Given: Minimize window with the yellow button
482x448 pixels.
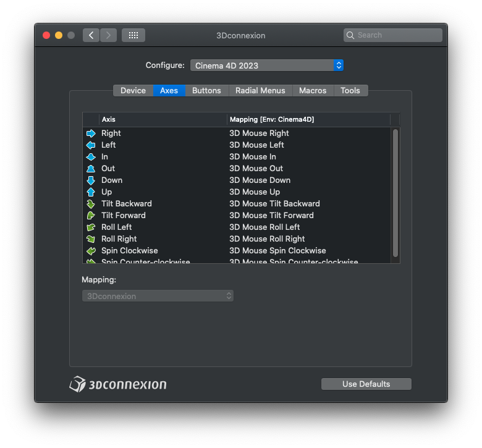Looking at the screenshot, I should click(x=59, y=35).
